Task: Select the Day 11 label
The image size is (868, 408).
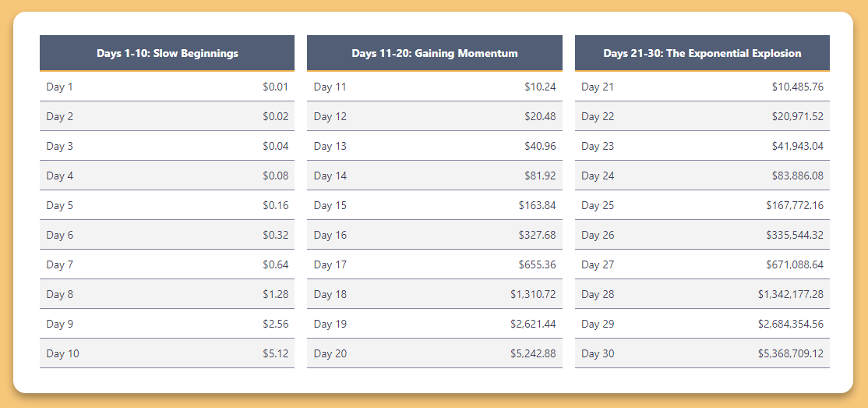Action: pyautogui.click(x=330, y=87)
